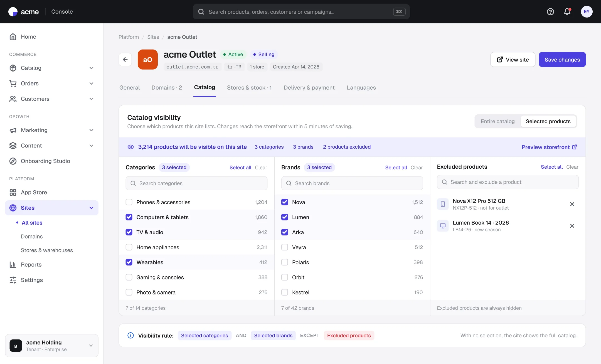The height and width of the screenshot is (364, 601).
Task: Click the Onboarding Studio compass icon
Action: [x=13, y=161]
